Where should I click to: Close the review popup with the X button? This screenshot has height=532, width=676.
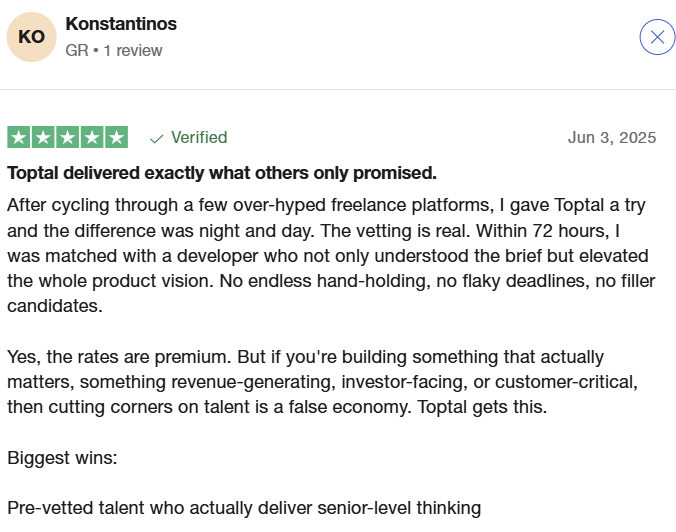(657, 37)
